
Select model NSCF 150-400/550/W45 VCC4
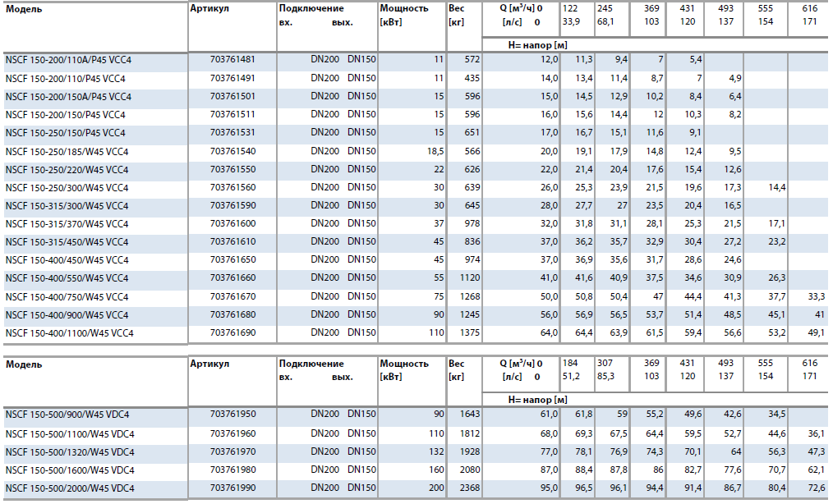click(x=67, y=278)
